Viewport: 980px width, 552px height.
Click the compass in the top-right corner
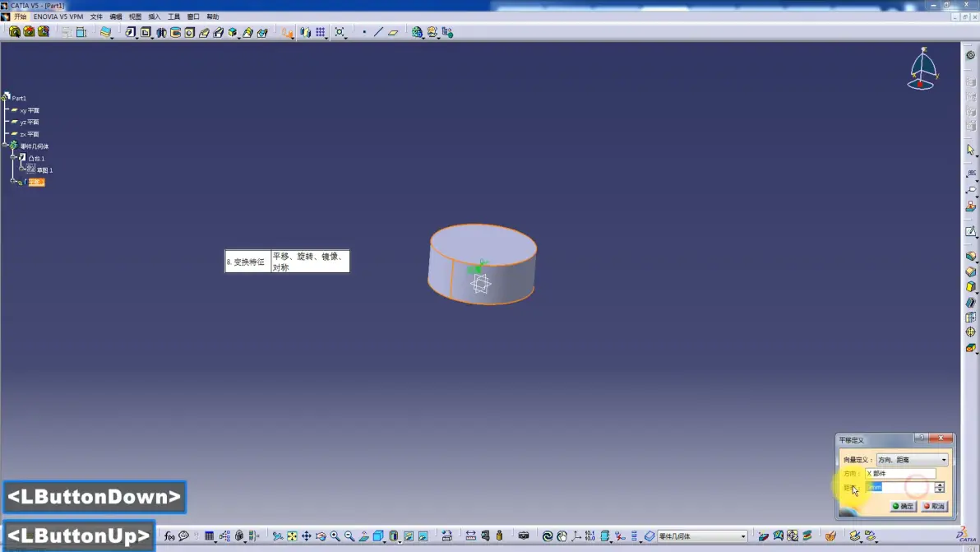click(x=922, y=69)
